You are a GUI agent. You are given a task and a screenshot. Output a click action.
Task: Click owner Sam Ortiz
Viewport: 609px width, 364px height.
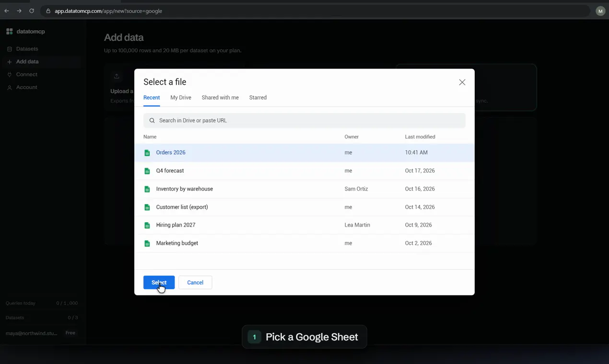pyautogui.click(x=356, y=189)
